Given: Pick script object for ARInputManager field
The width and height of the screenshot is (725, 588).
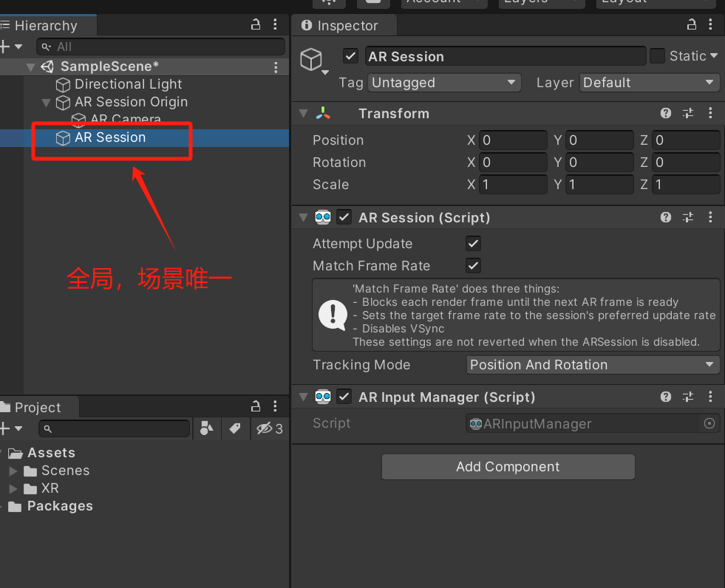Looking at the screenshot, I should click(709, 423).
